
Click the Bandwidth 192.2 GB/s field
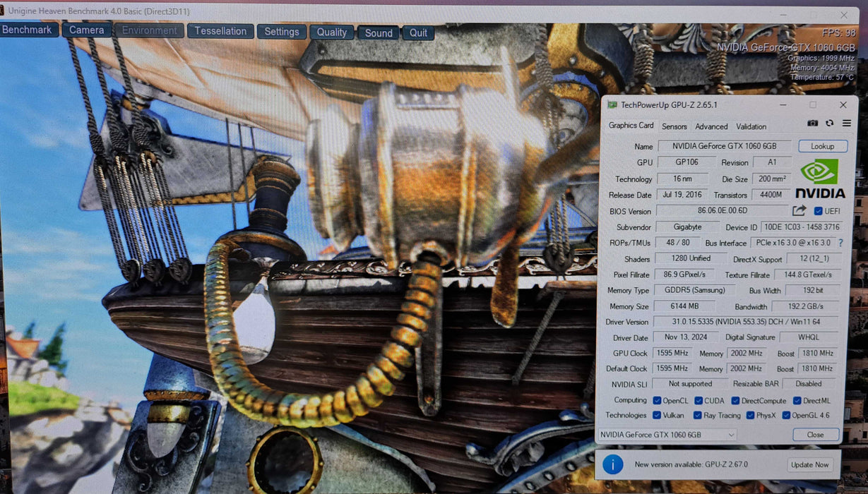(805, 306)
